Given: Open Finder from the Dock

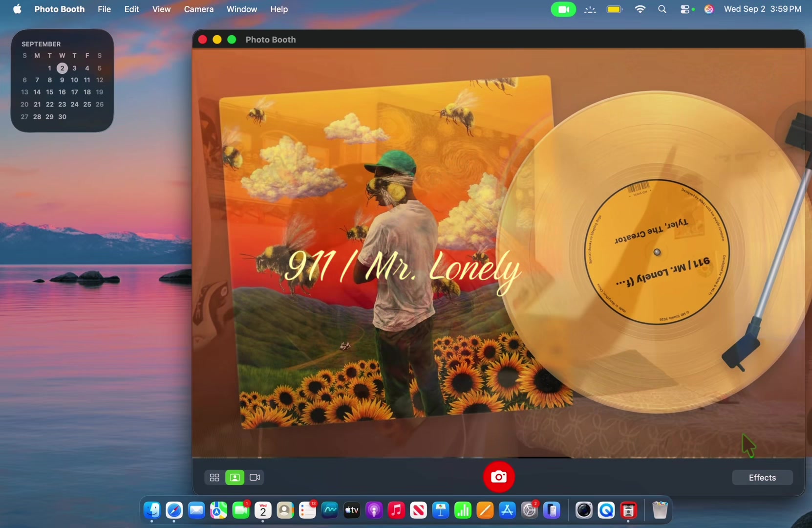Looking at the screenshot, I should tap(152, 510).
